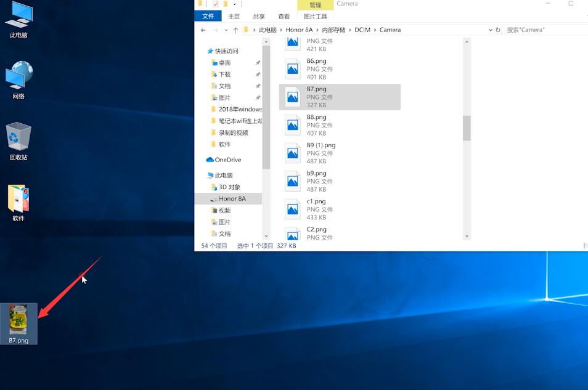The image size is (588, 390).
Task: Select the 网络 desktop icon
Action: (x=18, y=80)
